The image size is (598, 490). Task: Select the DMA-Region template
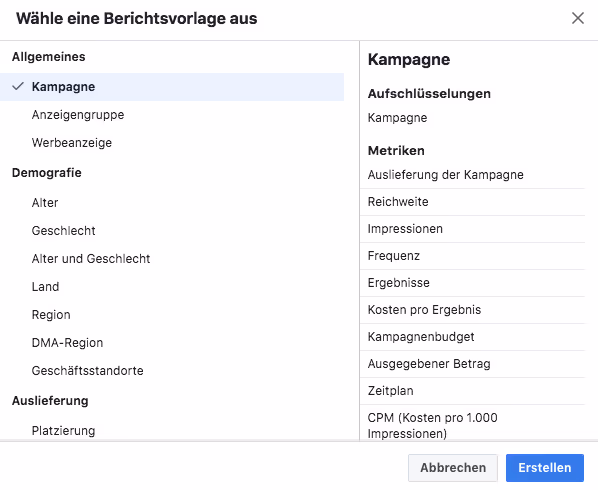(x=172, y=343)
